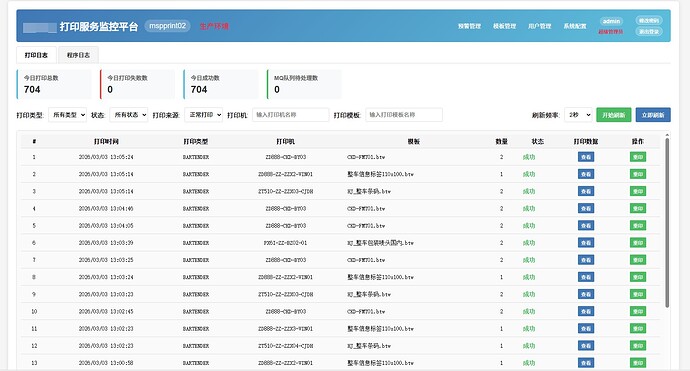
Task: Click 查看 button in row 3
Action: pos(586,191)
